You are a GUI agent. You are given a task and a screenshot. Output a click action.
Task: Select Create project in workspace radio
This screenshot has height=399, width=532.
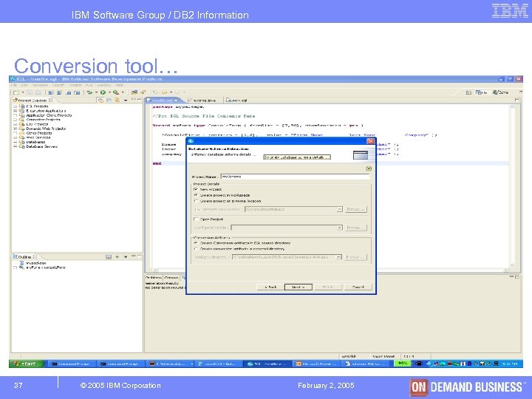coord(196,195)
